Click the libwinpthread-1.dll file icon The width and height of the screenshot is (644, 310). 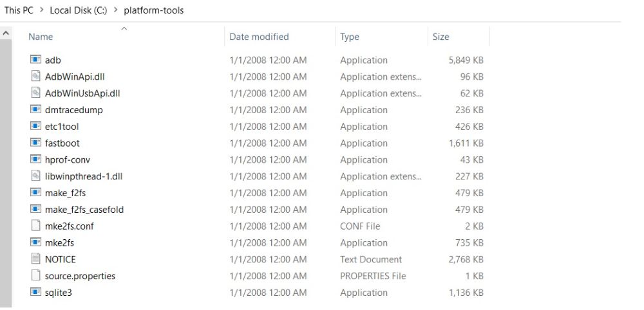(35, 176)
